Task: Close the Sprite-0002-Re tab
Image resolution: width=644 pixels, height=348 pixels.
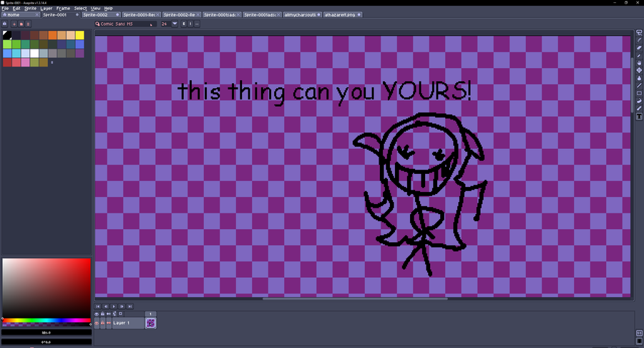Action: [x=198, y=15]
